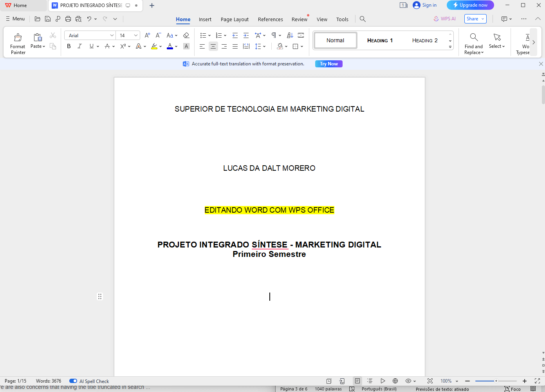The image size is (545, 392).
Task: Click Try Now translation button
Action: point(329,64)
